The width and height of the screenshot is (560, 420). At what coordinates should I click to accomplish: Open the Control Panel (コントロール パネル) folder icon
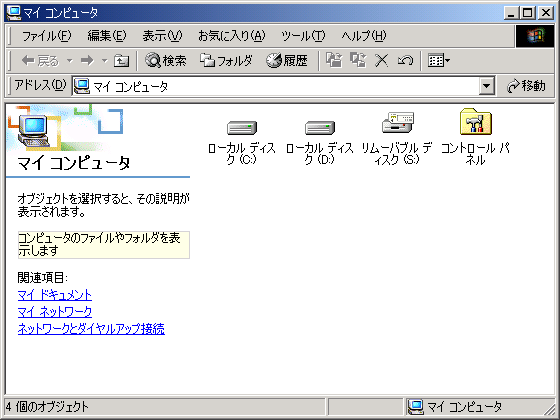[476, 122]
